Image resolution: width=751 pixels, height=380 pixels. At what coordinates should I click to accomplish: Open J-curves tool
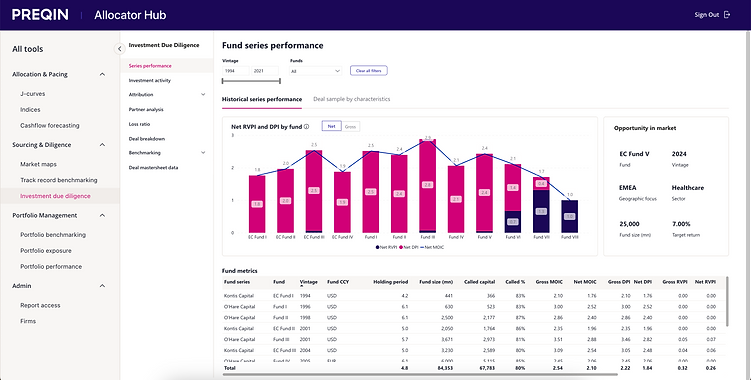click(33, 94)
